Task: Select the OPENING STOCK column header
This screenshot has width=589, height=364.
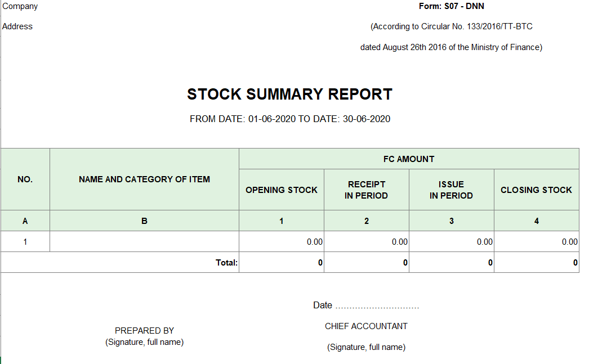Action: click(282, 190)
